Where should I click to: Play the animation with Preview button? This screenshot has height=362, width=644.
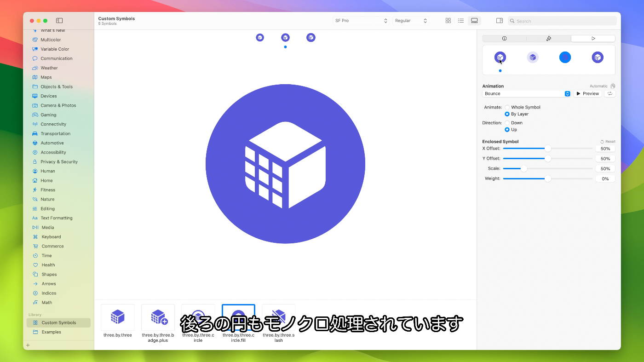(588, 94)
